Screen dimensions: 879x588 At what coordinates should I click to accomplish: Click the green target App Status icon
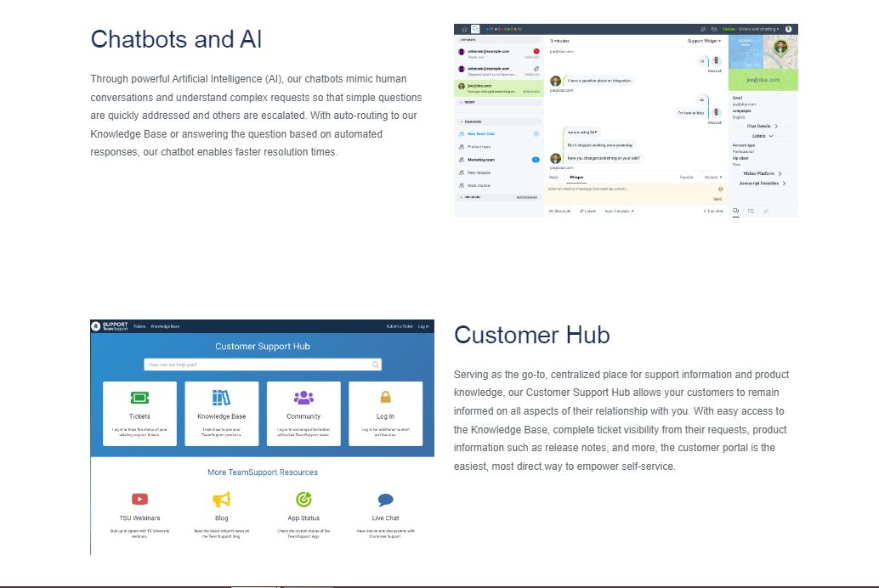point(303,499)
